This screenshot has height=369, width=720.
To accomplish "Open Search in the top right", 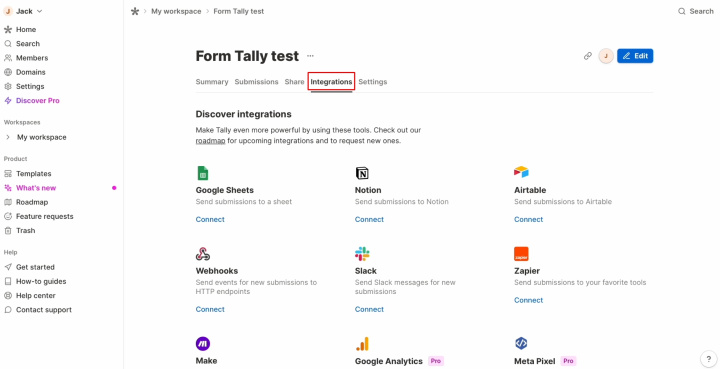I will [x=696, y=11].
